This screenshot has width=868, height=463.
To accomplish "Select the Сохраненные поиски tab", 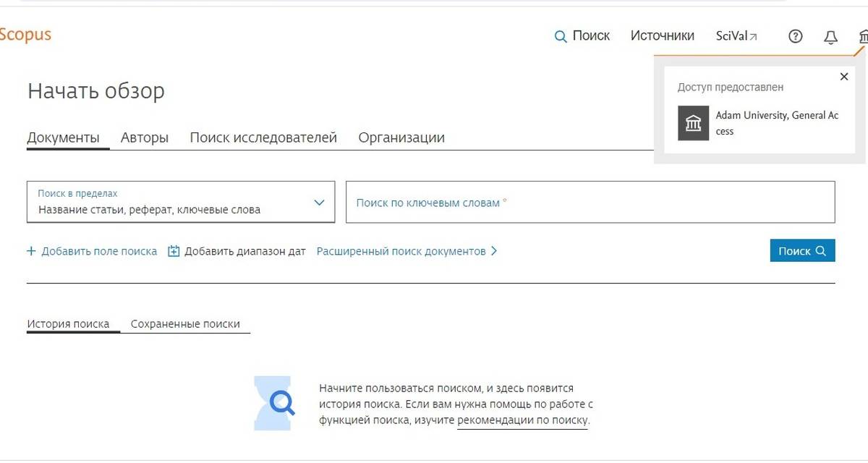I will [185, 324].
